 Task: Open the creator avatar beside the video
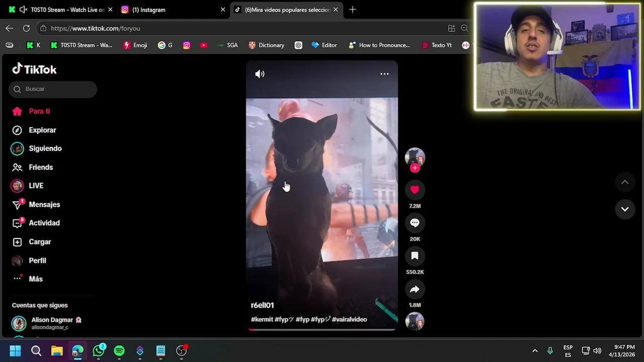point(415,157)
